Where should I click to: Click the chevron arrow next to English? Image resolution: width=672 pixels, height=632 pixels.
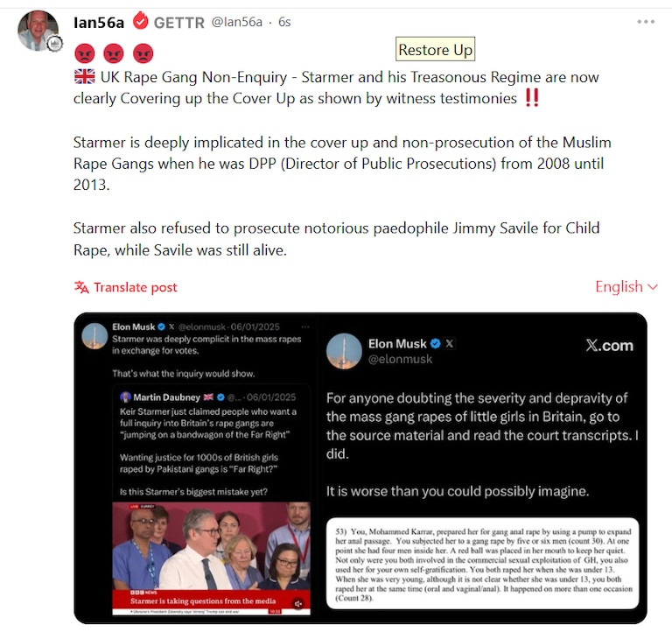click(653, 287)
